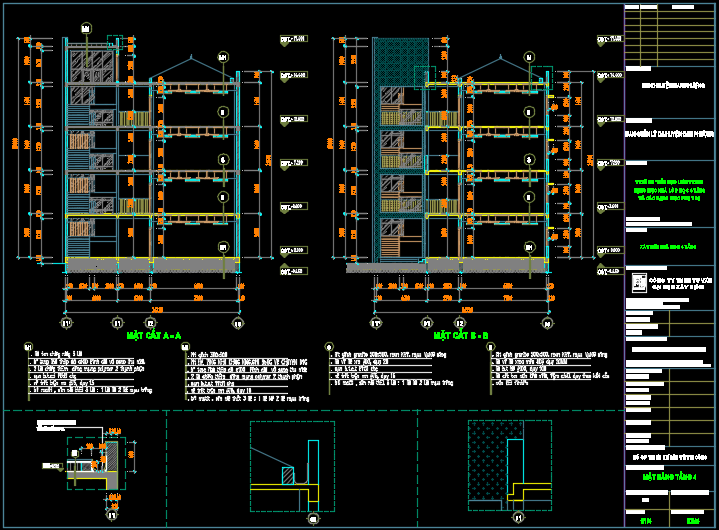Viewport: 719px width, 530px height.
Task: Pick the parapet detail with orange dimensions
Action: coord(98,463)
